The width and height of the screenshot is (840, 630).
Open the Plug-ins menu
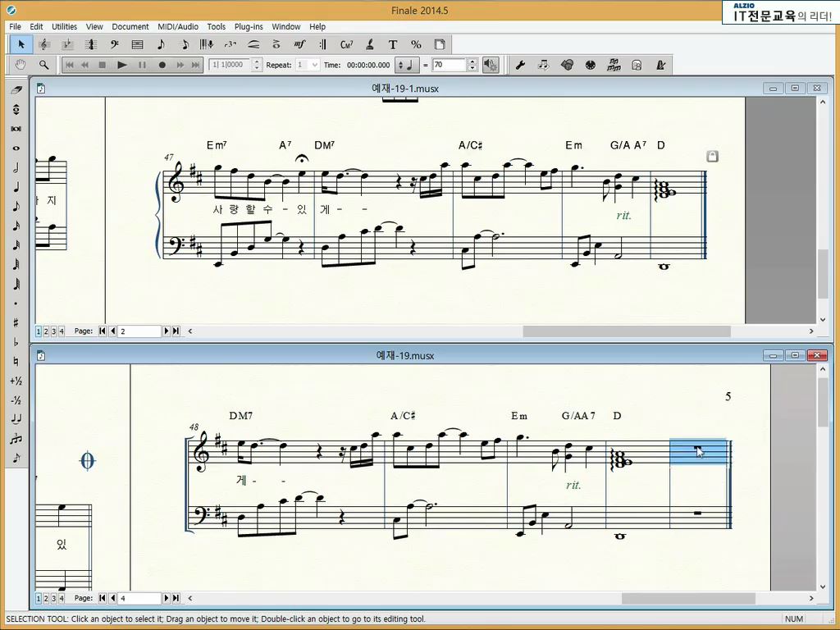(x=249, y=26)
